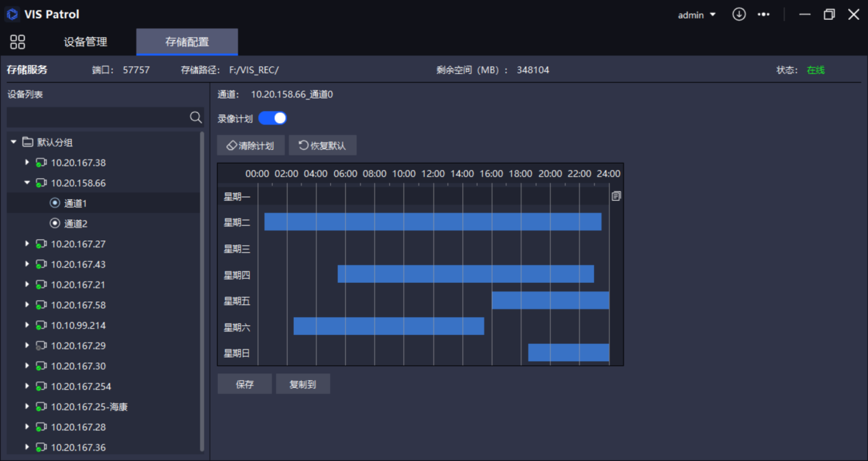Click the search magnifier in device list
The width and height of the screenshot is (868, 461).
pyautogui.click(x=196, y=118)
